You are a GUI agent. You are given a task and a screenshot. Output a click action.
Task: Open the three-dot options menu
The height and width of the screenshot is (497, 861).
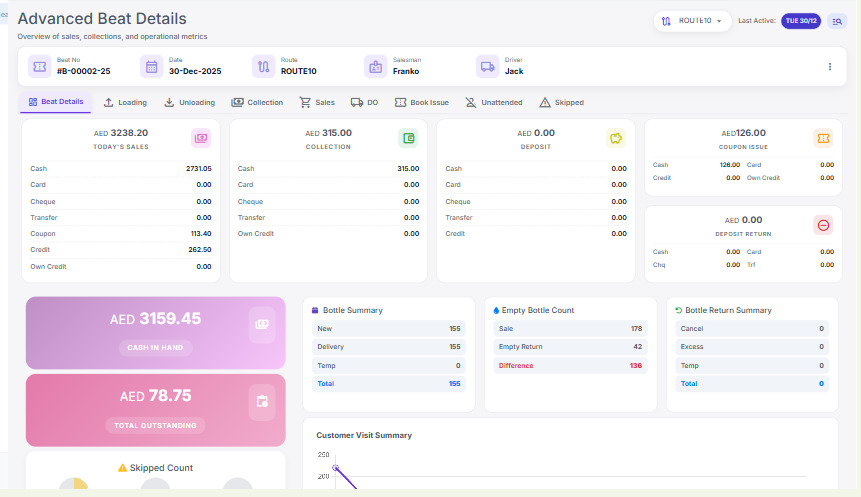829,67
